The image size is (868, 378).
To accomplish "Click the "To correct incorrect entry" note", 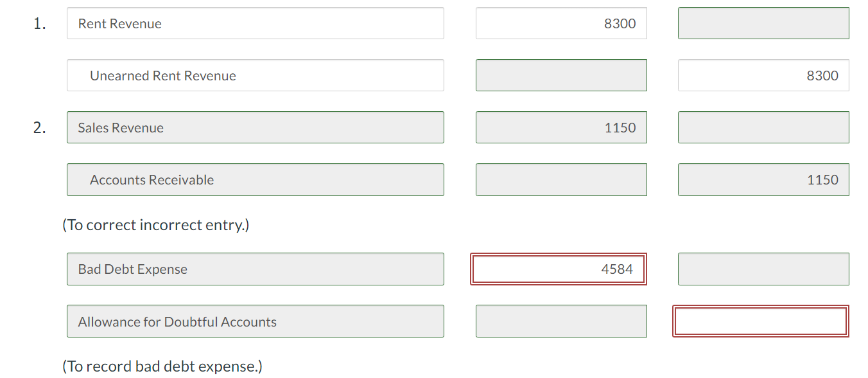I will (156, 224).
